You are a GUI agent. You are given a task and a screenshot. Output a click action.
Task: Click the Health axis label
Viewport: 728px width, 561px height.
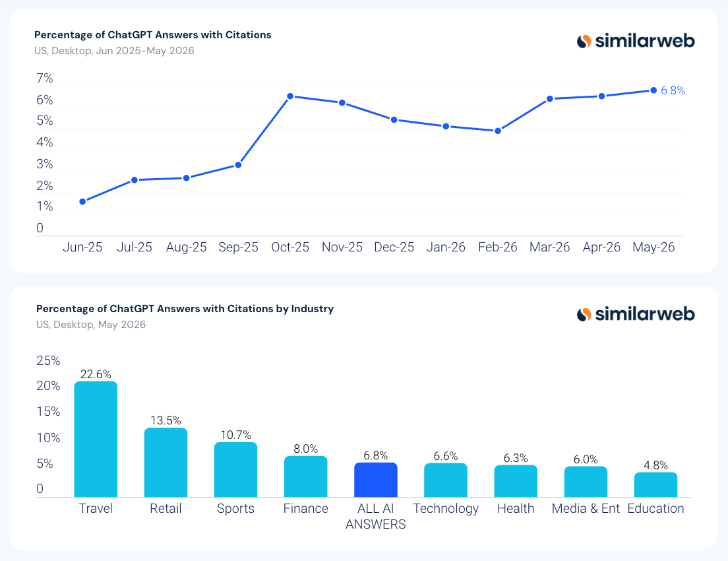[516, 508]
